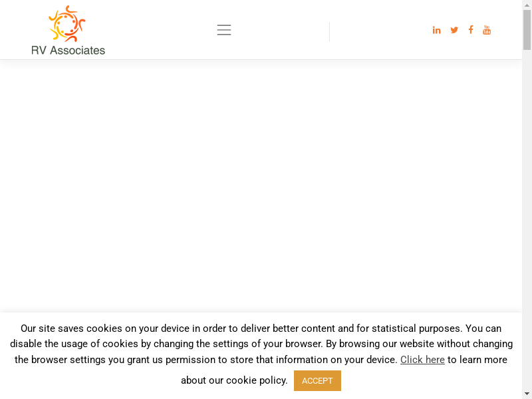532x399 pixels.
Task: Click header whitespace left of the logo
Action: 15,30
